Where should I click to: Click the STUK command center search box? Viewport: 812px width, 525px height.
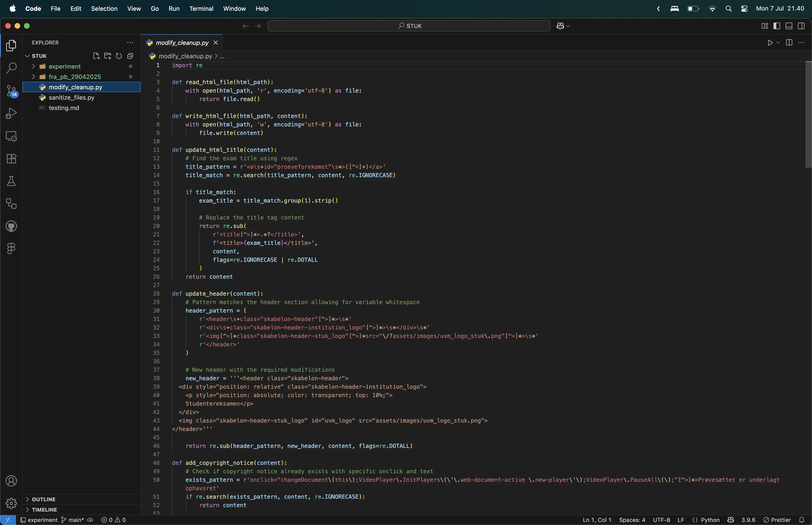click(x=409, y=26)
